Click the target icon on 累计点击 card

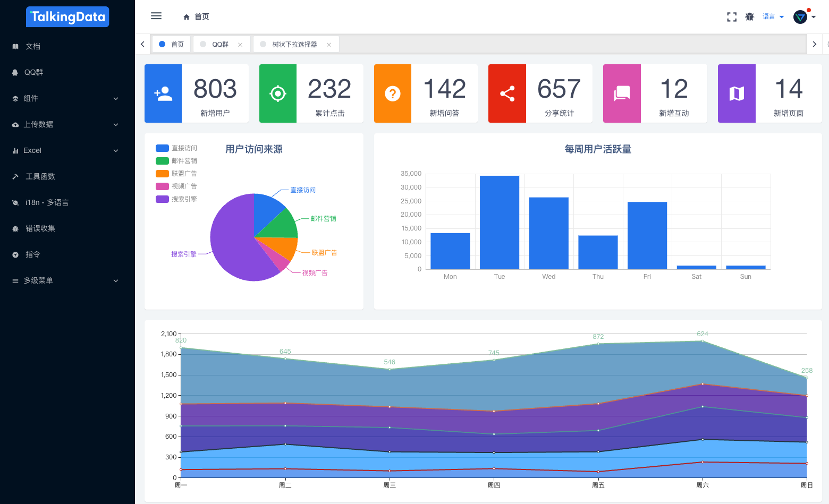(278, 93)
